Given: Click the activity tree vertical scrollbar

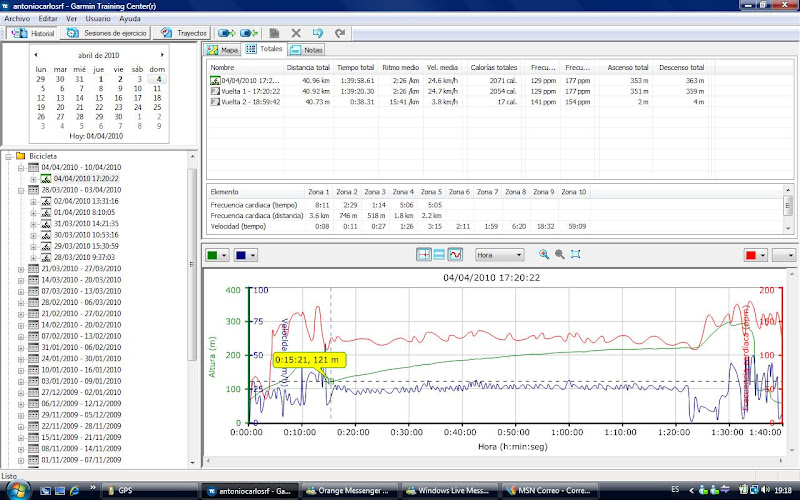Looking at the screenshot, I should coord(192,264).
